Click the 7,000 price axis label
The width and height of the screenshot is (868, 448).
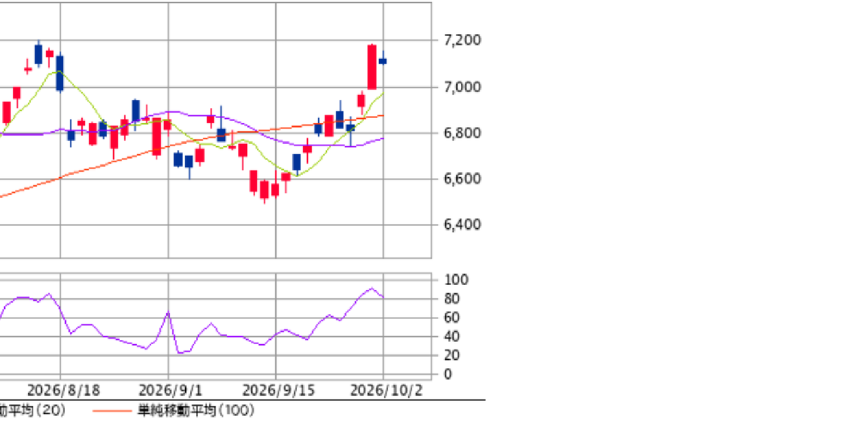click(x=462, y=87)
